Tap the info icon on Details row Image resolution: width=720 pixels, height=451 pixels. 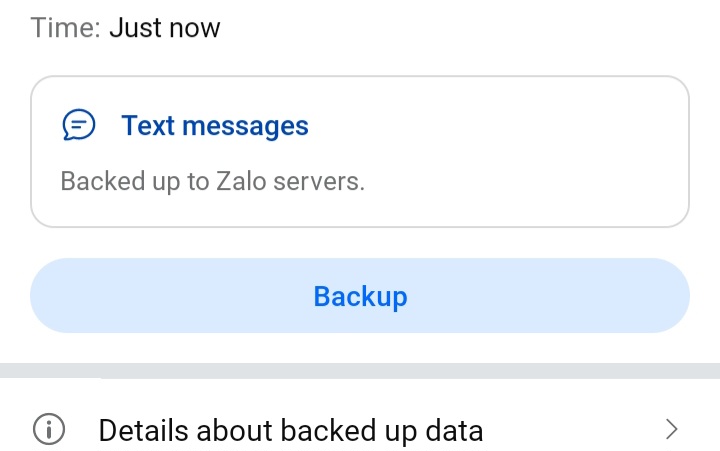click(x=49, y=430)
